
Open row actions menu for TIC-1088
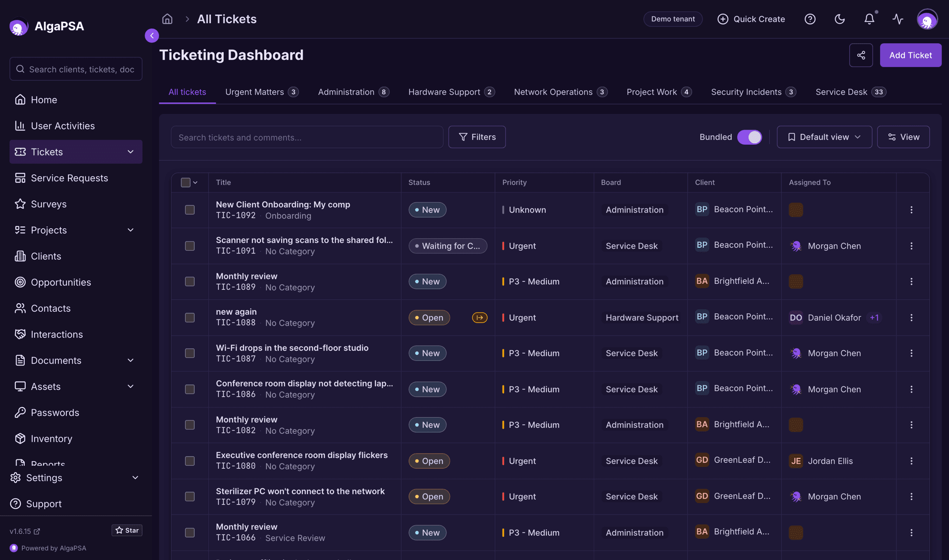(911, 317)
